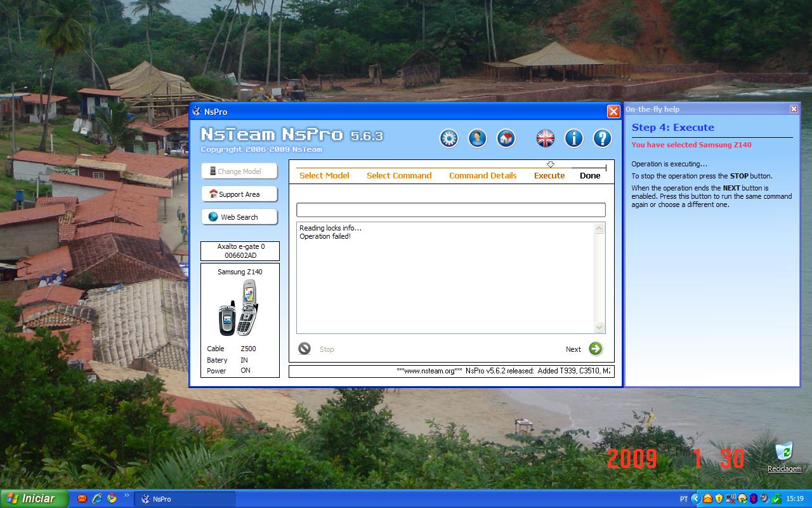Click the "Operation failed!" log line
The width and height of the screenshot is (812, 508).
click(x=325, y=236)
